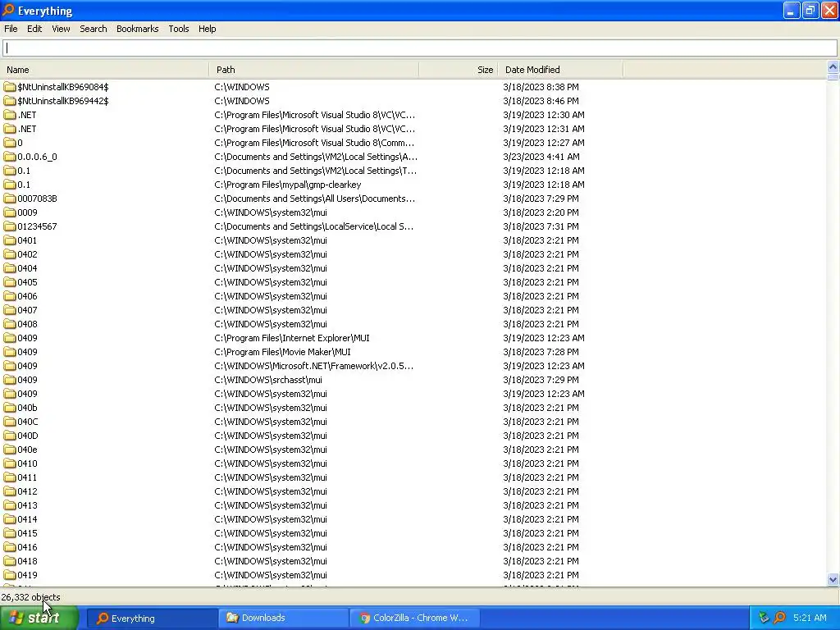The height and width of the screenshot is (630, 840).
Task: Click date 3/18/2023 8:46 PM
Action: (x=541, y=101)
